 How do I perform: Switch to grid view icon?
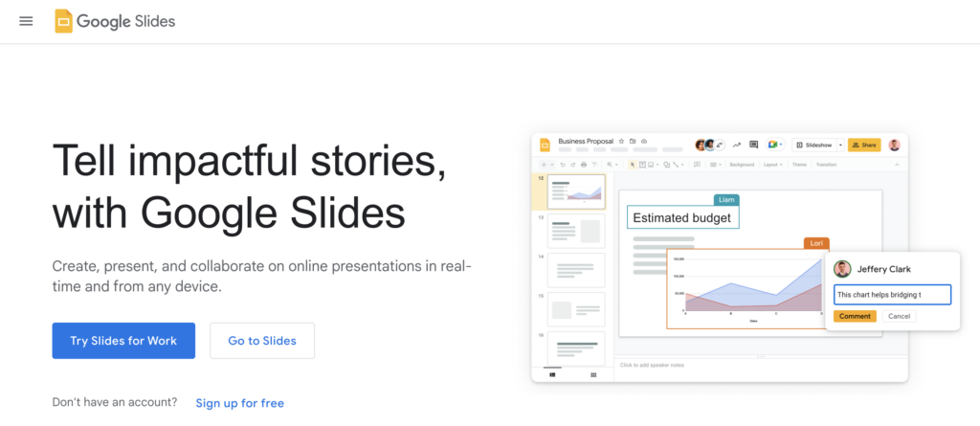point(593,374)
